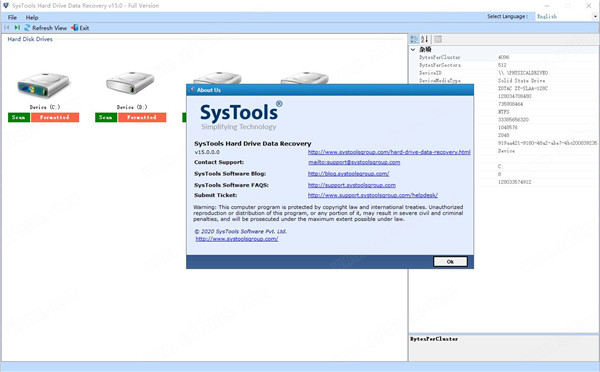Image resolution: width=600 pixels, height=372 pixels.
Task: Open the www.systoolsgroup.com link at bottom
Action: coord(237,239)
